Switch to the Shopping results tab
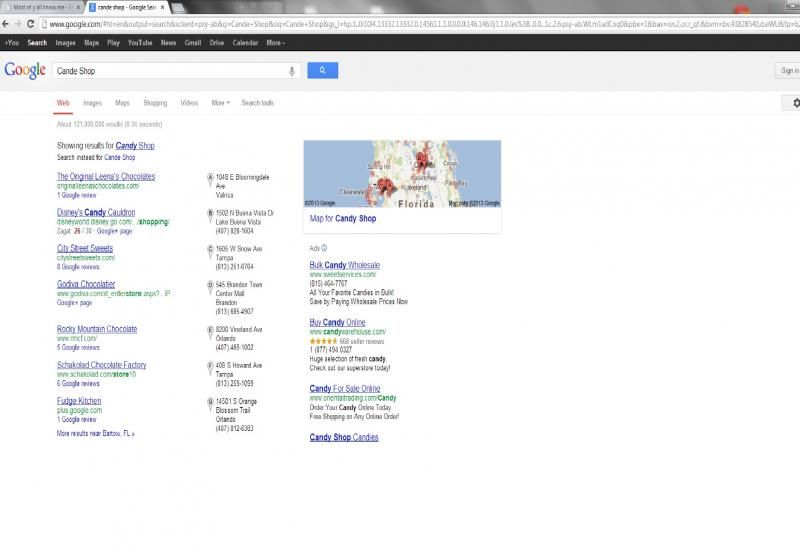The height and width of the screenshot is (552, 800). coord(155,103)
